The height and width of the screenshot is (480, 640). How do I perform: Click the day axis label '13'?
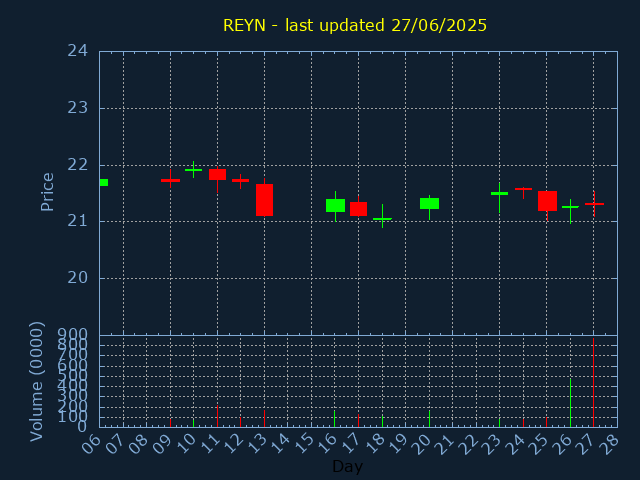(x=258, y=444)
